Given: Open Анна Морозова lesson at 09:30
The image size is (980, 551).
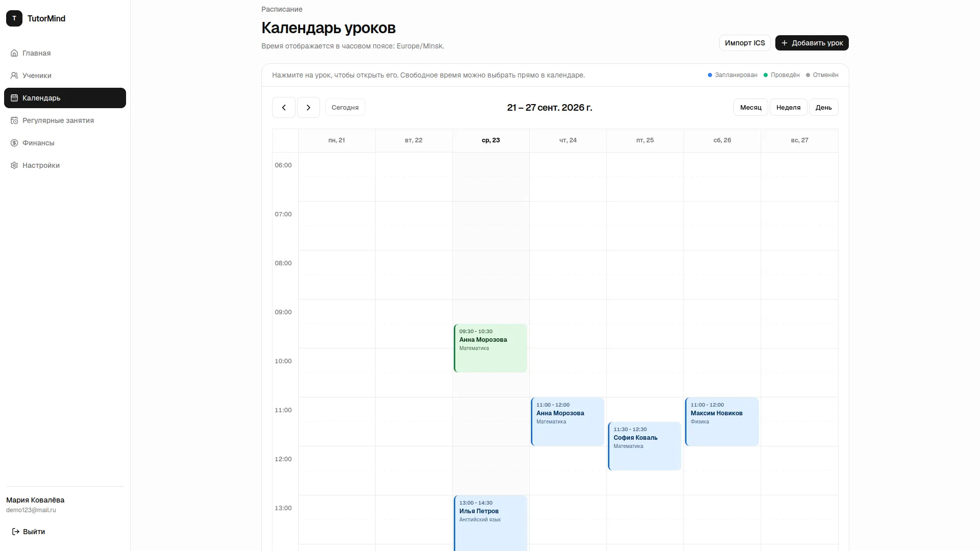Looking at the screenshot, I should [491, 348].
